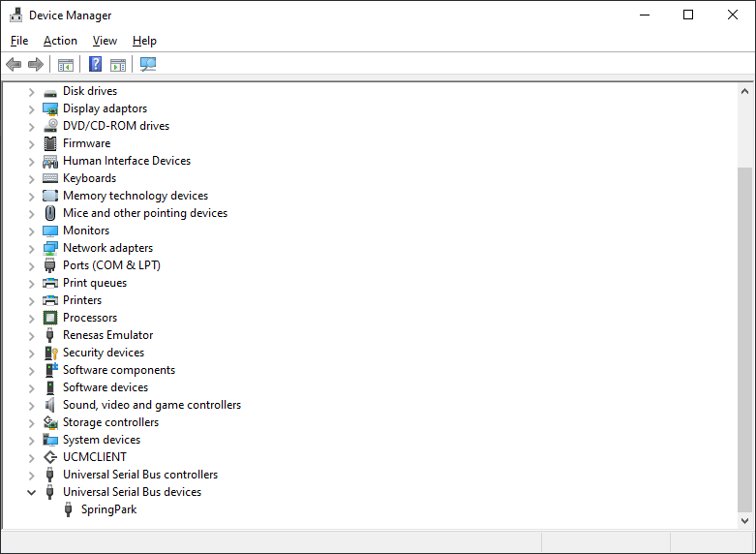This screenshot has width=756, height=554.
Task: Click the Human Interface Devices icon
Action: [x=50, y=161]
